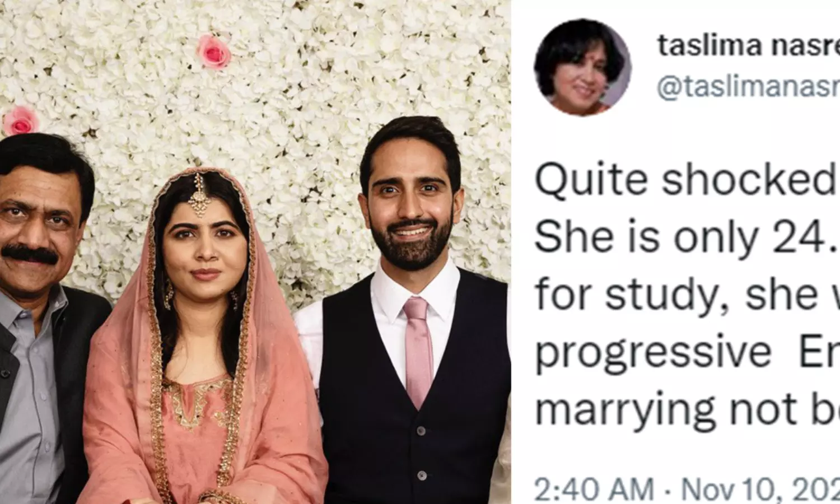Click the display name "taslima nasre"
The width and height of the screenshot is (840, 504).
[x=748, y=45]
